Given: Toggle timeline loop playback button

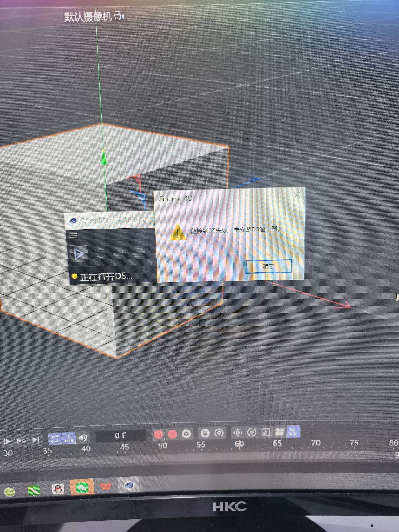Looking at the screenshot, I should tap(55, 438).
